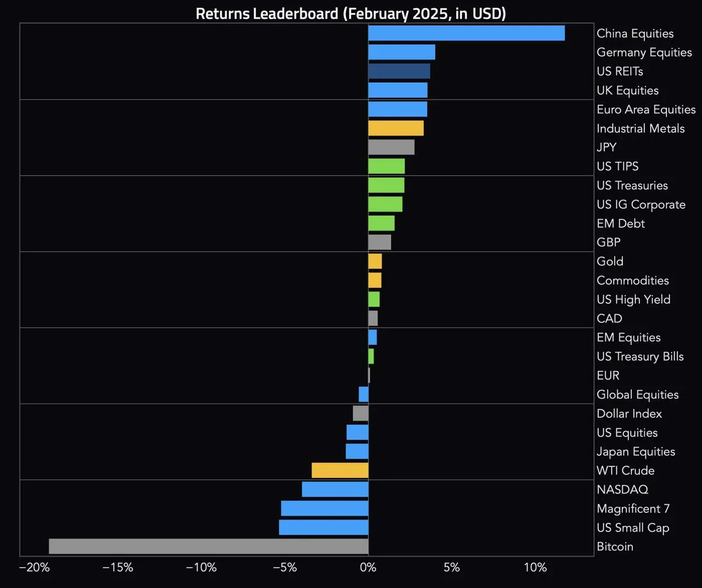Click the gray JPY bar

tap(391, 147)
